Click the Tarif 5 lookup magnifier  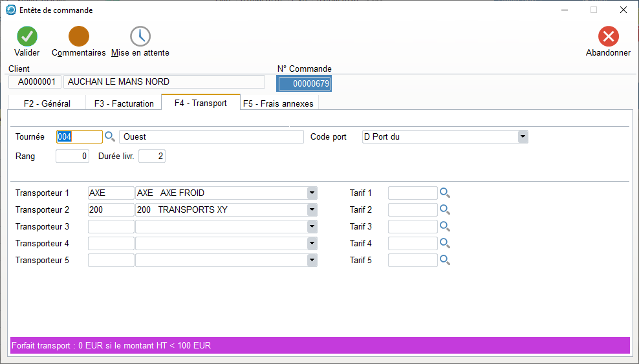coord(445,260)
